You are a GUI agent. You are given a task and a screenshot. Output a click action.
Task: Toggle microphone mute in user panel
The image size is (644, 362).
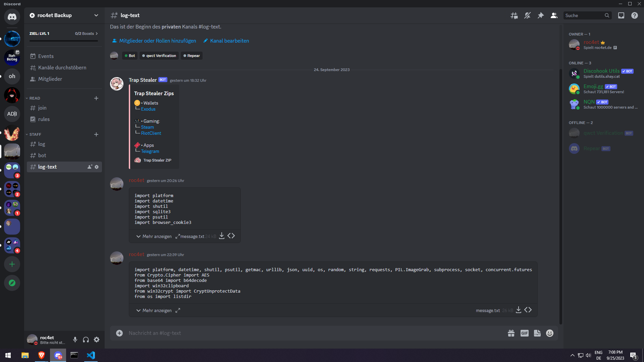tap(75, 340)
